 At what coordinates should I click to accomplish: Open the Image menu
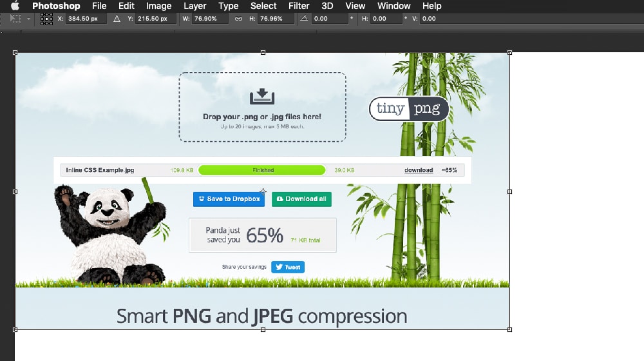(158, 6)
